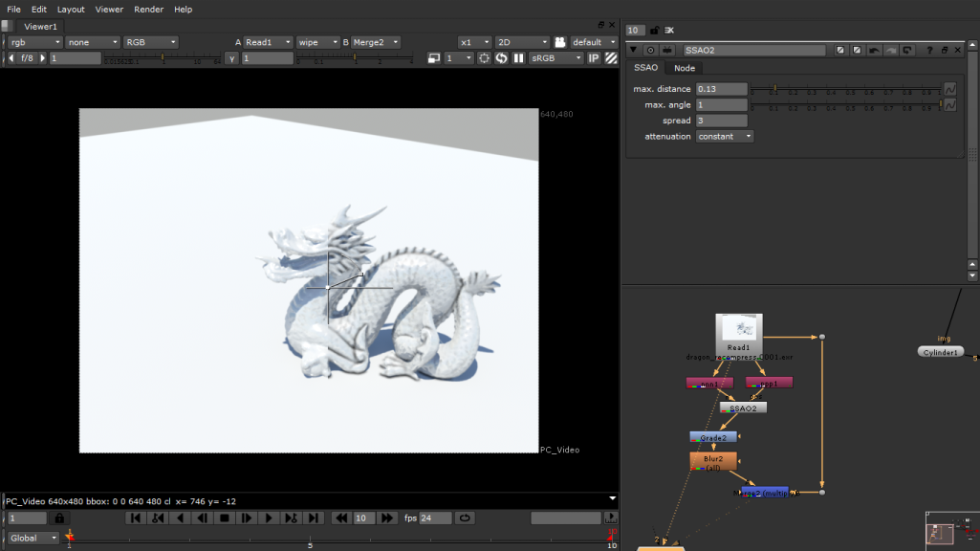Open the A input Read1 dropdown
The width and height of the screenshot is (980, 551).
(x=268, y=42)
